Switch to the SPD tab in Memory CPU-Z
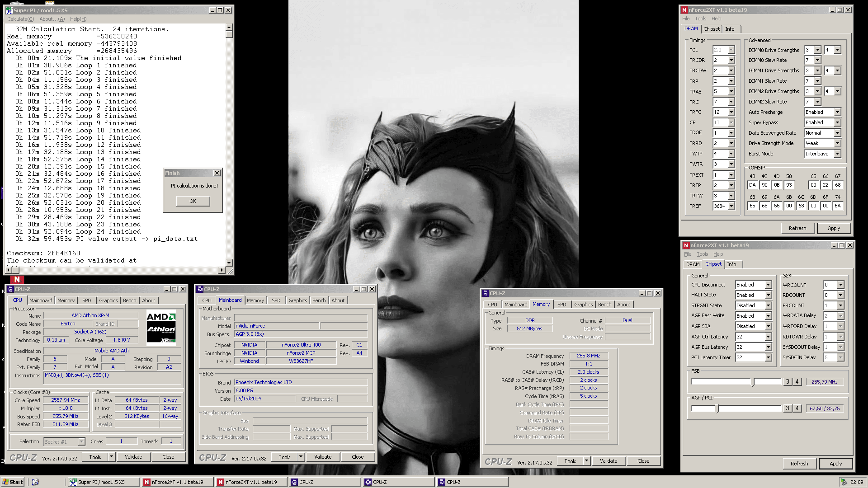 [x=561, y=305]
